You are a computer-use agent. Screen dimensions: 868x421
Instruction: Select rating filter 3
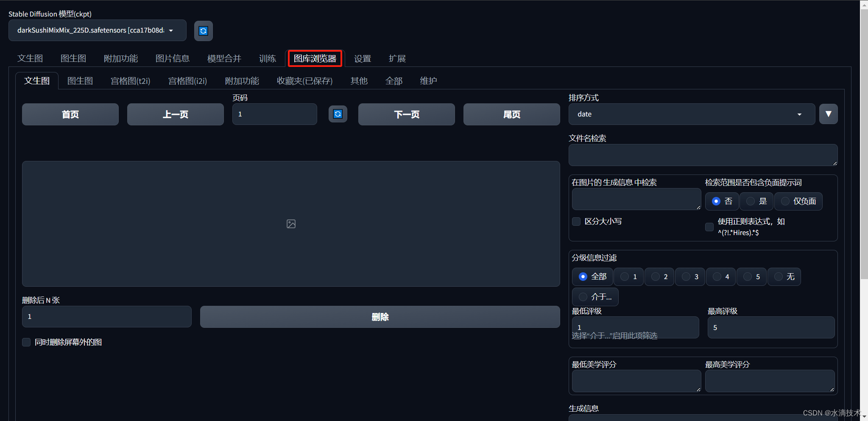690,277
